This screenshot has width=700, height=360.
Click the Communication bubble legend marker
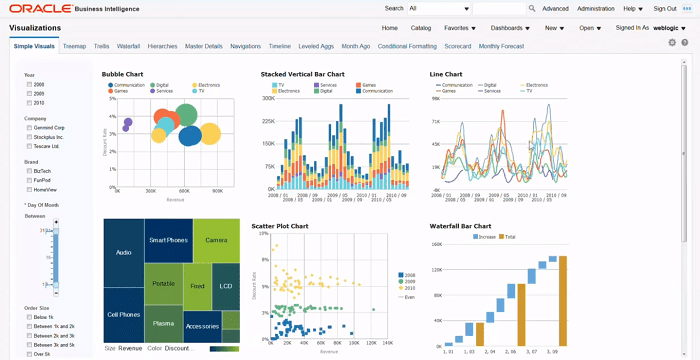click(110, 85)
